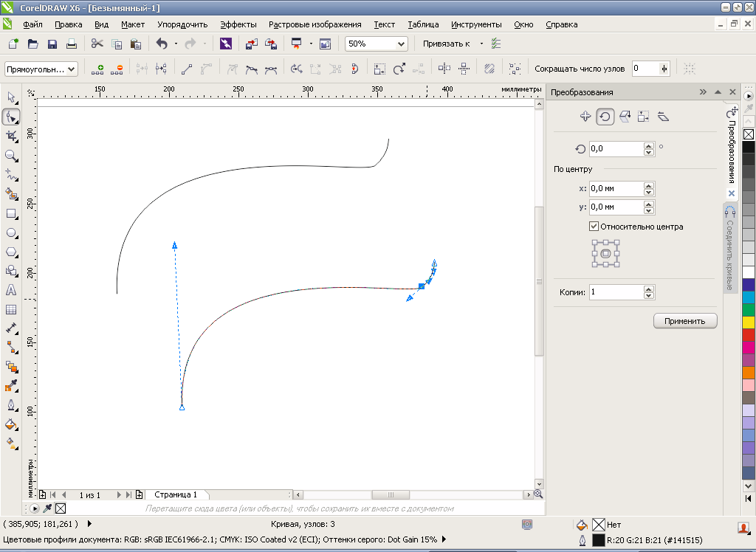
Task: Click the Rotate transformation icon
Action: 605,117
